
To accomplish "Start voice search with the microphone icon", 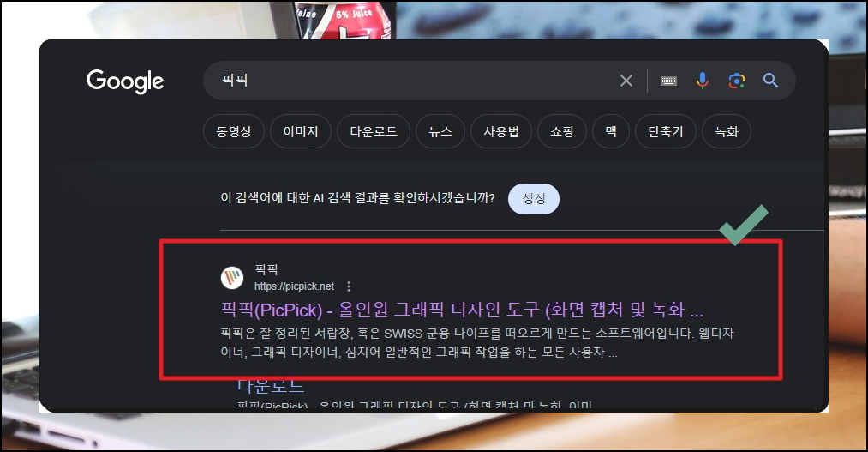I will coord(702,81).
